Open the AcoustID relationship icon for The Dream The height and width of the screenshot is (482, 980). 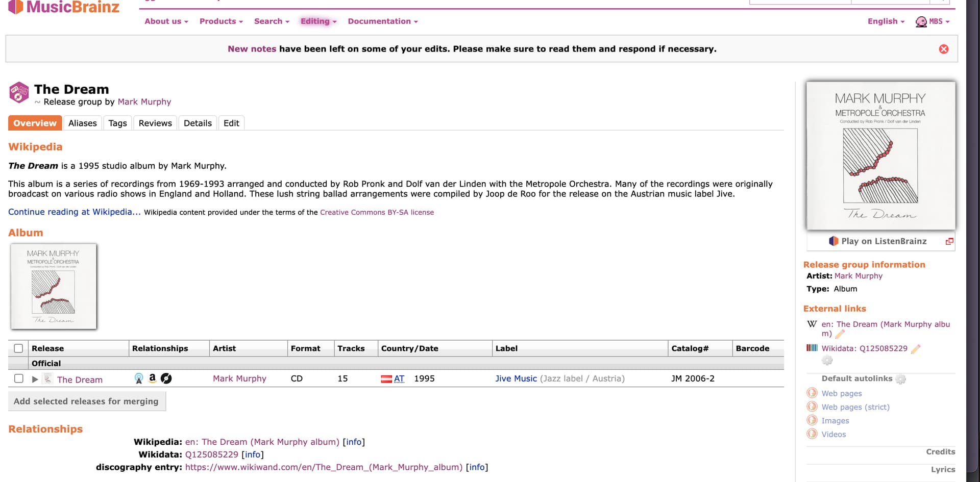point(139,378)
